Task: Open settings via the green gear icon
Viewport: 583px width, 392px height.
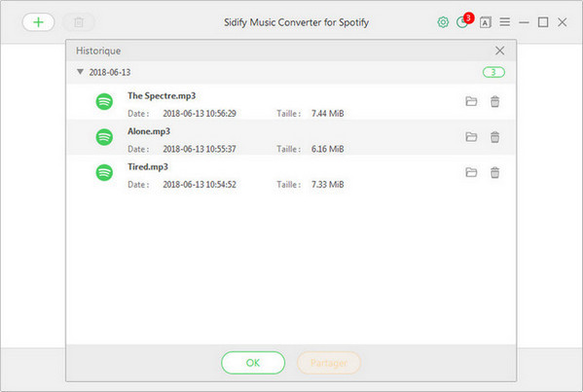Action: coord(443,22)
